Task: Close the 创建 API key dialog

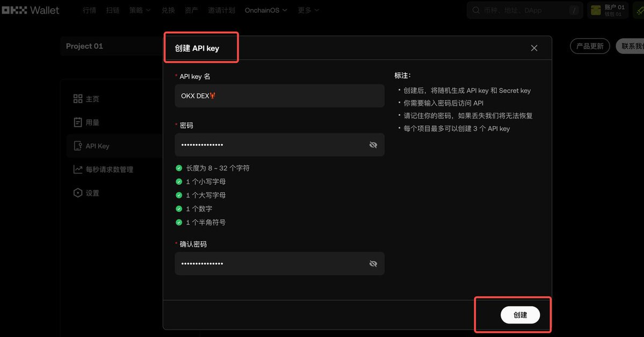Action: (x=534, y=48)
